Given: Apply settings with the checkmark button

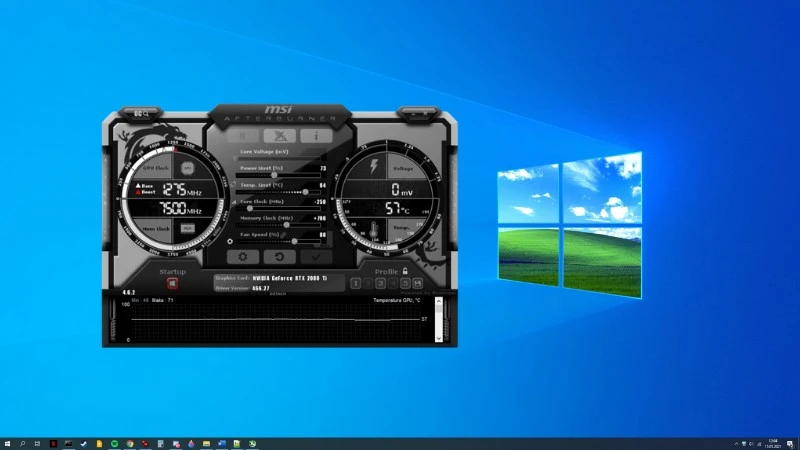Looking at the screenshot, I should coord(316,257).
